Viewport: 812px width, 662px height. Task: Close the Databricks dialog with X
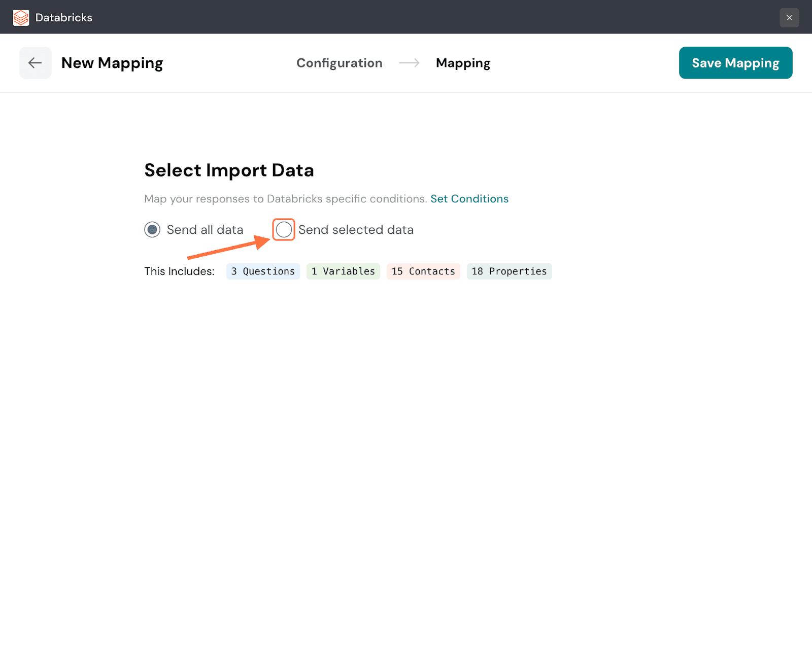coord(789,18)
